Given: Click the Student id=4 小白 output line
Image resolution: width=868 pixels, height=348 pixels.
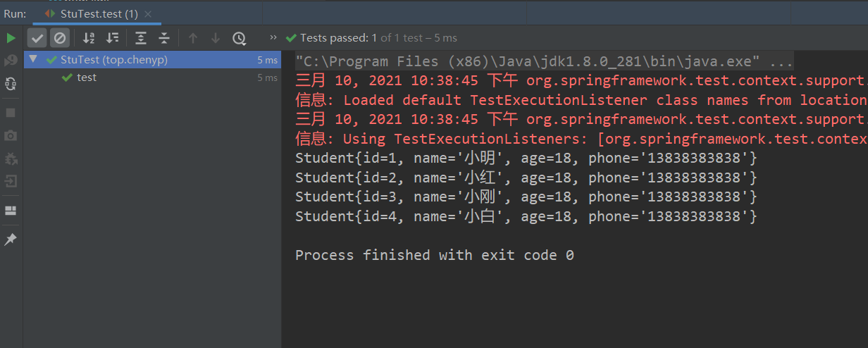Looking at the screenshot, I should tap(526, 216).
